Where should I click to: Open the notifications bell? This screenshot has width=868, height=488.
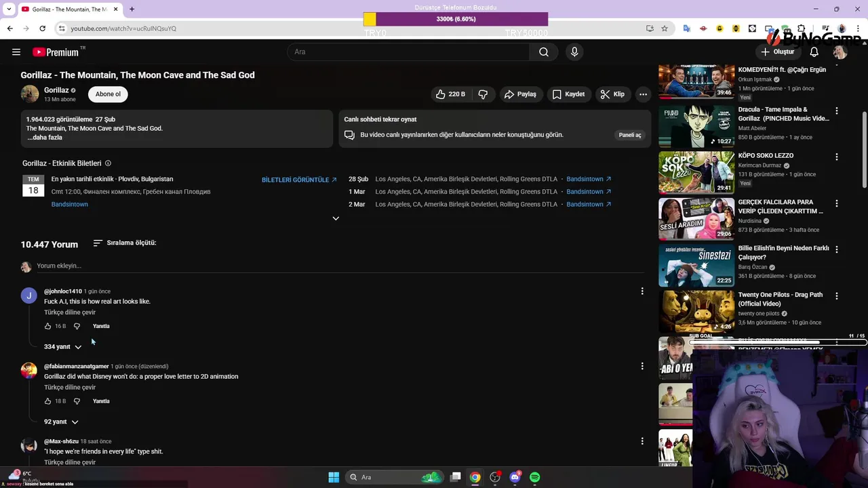[x=814, y=52]
